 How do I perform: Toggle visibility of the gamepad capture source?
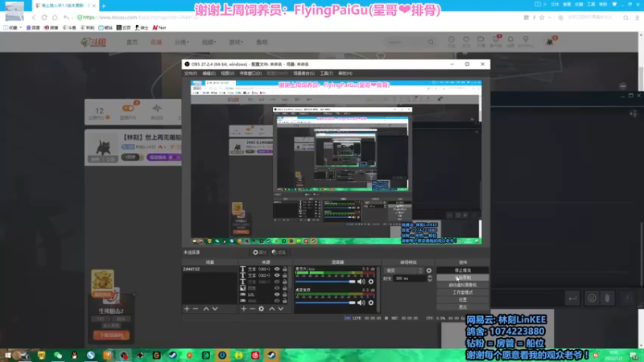(x=277, y=301)
